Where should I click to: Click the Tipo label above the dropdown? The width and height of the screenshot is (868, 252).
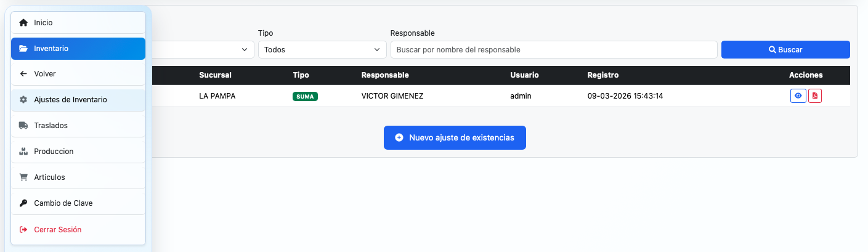click(266, 33)
